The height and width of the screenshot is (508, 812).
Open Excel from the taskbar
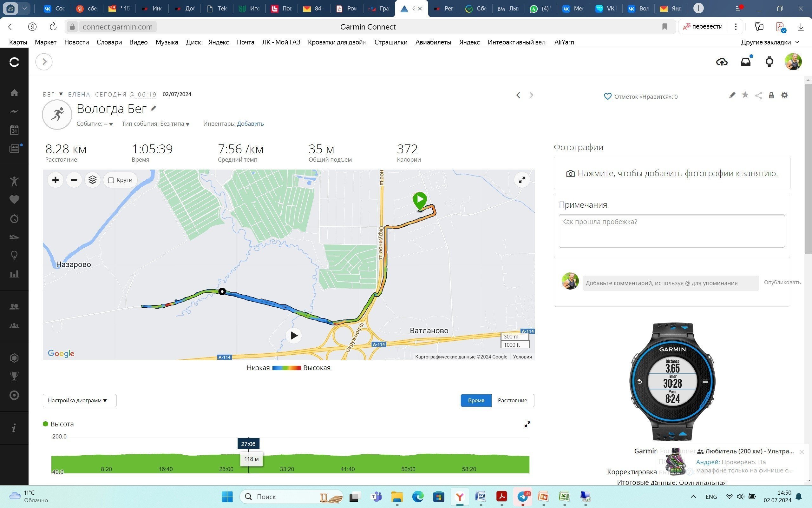564,497
